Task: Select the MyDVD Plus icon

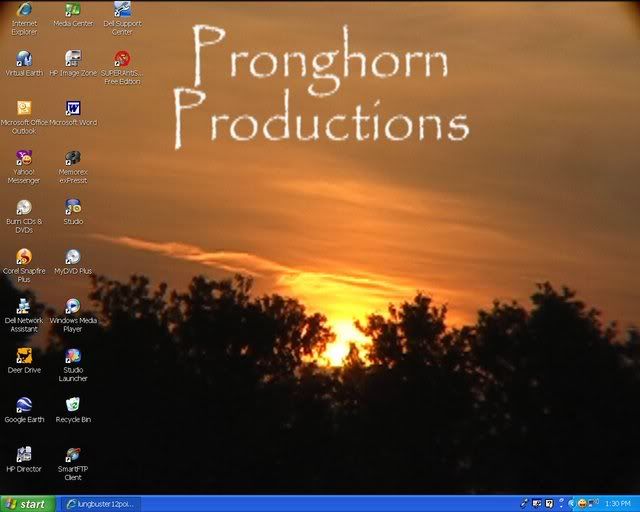Action: pyautogui.click(x=73, y=262)
